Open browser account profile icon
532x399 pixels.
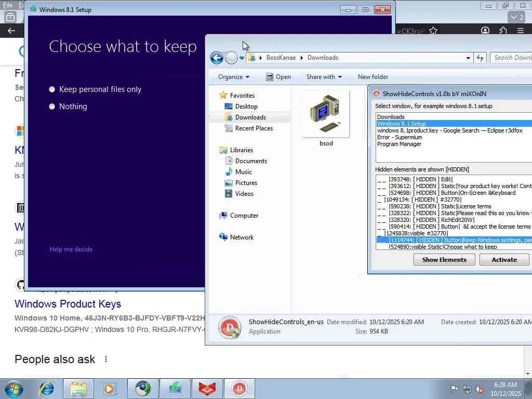pyautogui.click(x=485, y=31)
